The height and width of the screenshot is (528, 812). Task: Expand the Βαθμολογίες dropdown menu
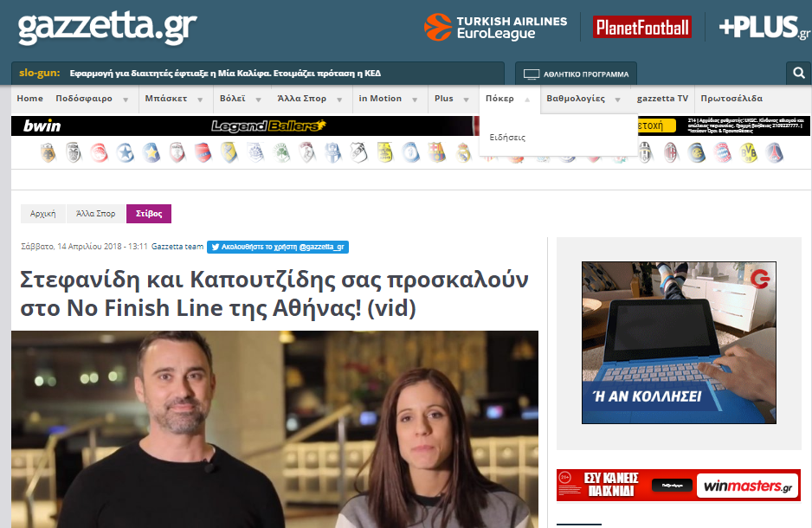tap(583, 99)
